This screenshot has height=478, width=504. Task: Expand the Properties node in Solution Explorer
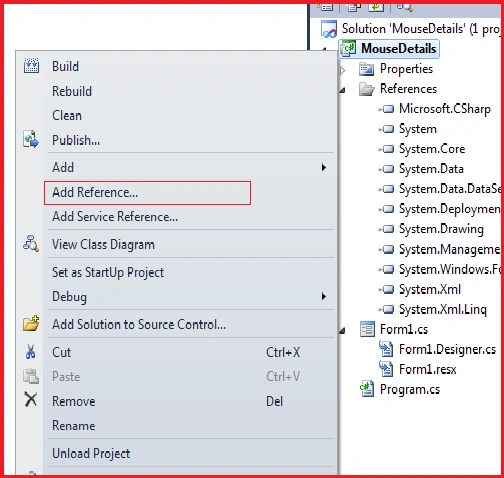pyautogui.click(x=342, y=70)
